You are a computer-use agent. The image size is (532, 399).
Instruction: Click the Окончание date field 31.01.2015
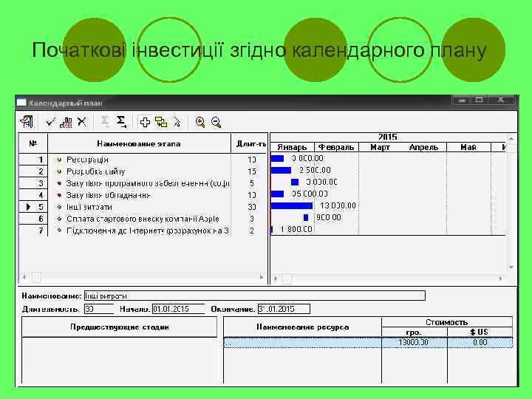point(284,309)
